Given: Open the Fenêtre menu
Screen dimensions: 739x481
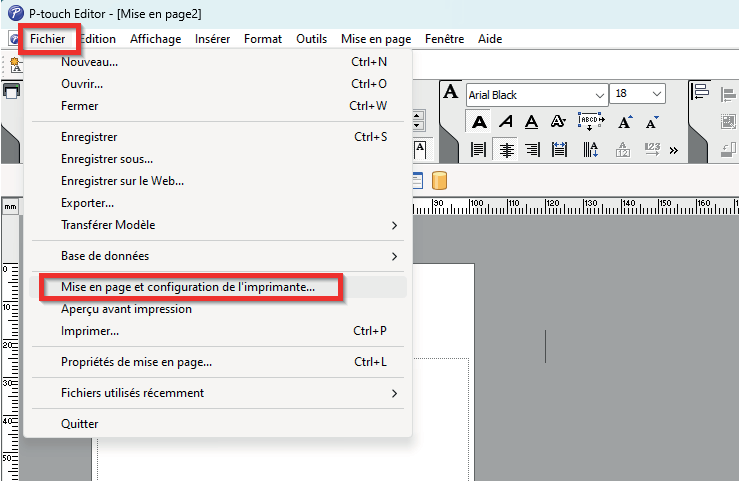Looking at the screenshot, I should (x=444, y=39).
